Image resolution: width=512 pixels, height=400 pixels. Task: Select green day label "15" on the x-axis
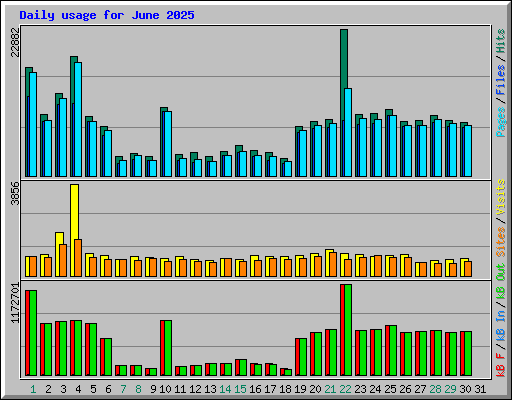[x=240, y=389]
